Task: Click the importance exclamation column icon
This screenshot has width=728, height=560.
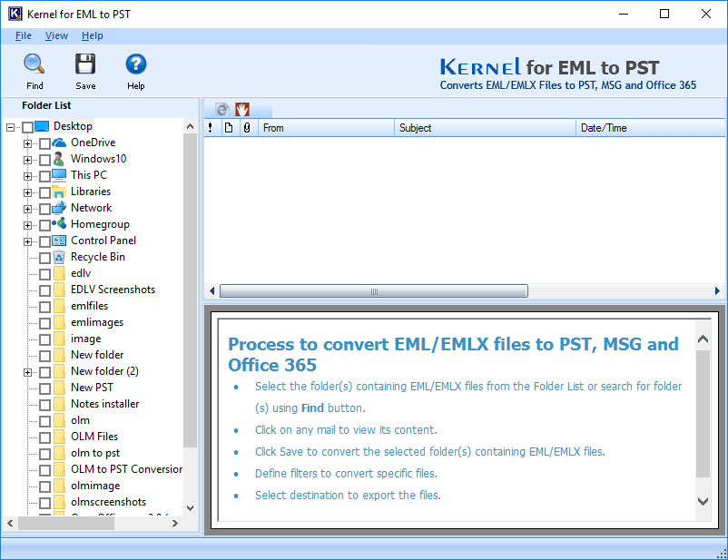Action: [x=211, y=128]
